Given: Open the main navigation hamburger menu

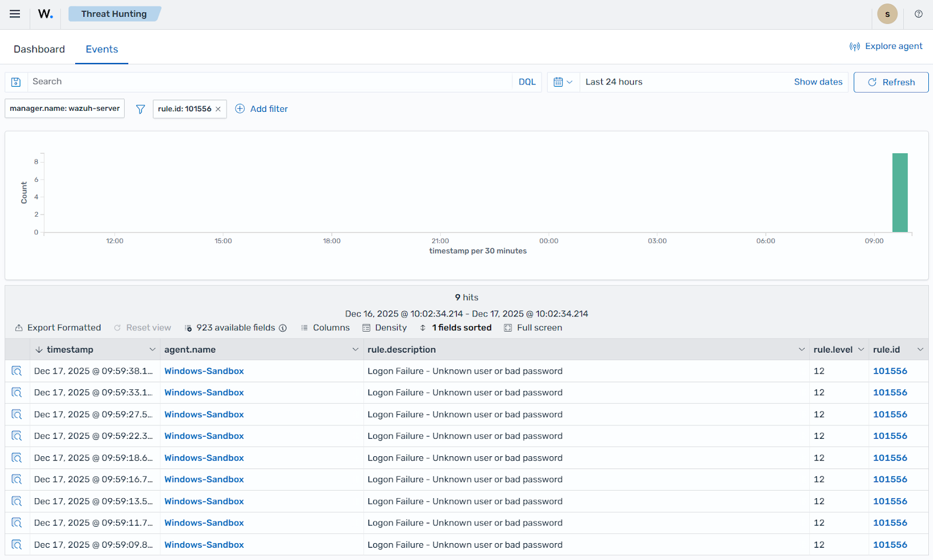Looking at the screenshot, I should tap(15, 14).
